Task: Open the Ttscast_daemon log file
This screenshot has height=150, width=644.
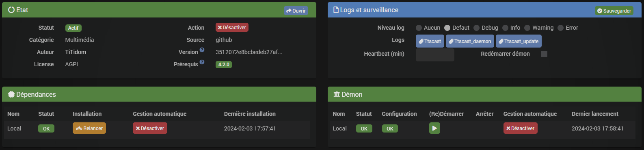Action: click(470, 41)
